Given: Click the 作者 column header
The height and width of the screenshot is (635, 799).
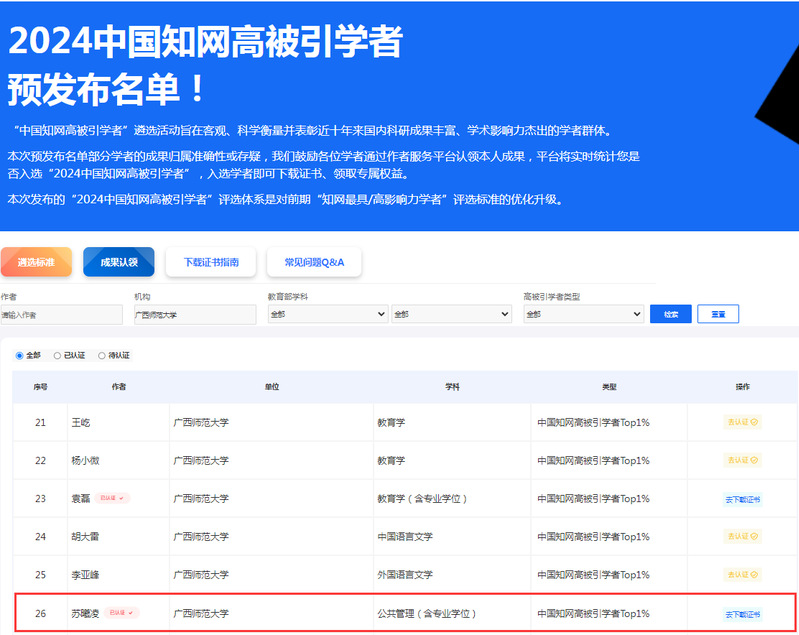Looking at the screenshot, I should [x=119, y=387].
